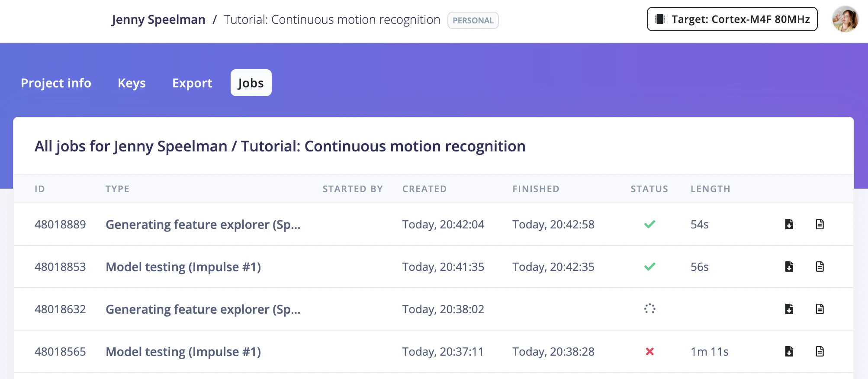Download output icon for job 48018889
This screenshot has height=379, width=868.
(x=789, y=224)
